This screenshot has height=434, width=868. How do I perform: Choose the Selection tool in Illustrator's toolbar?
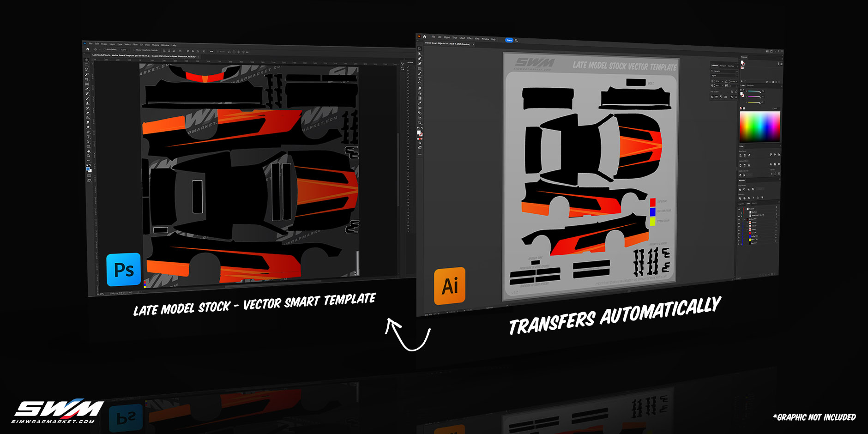(x=420, y=49)
